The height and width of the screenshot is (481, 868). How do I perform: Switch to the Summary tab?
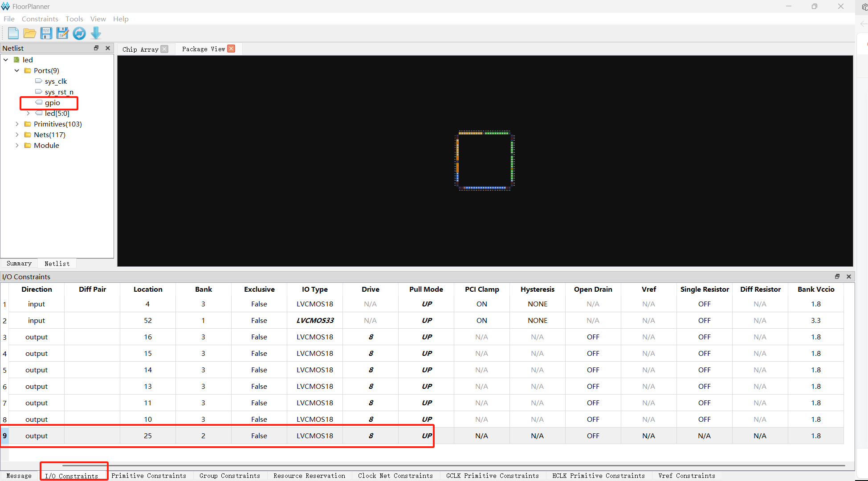pyautogui.click(x=19, y=263)
